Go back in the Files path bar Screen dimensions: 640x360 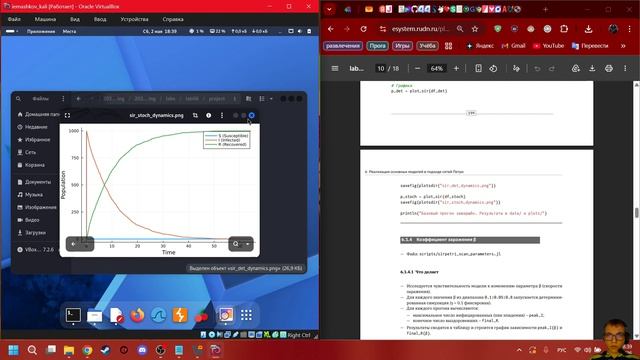78,98
